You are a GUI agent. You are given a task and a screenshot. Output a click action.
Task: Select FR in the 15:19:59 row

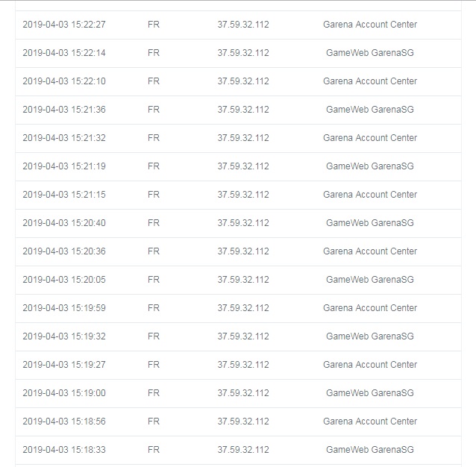(x=154, y=308)
